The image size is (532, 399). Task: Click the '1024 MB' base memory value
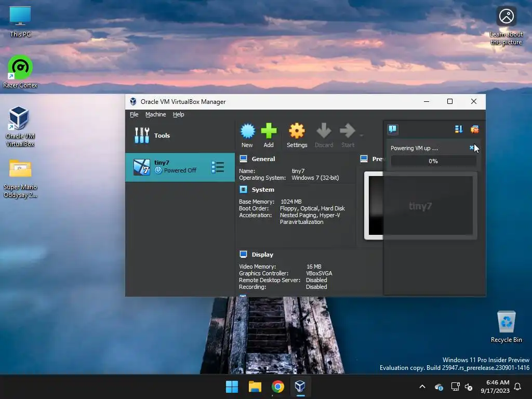(x=291, y=202)
